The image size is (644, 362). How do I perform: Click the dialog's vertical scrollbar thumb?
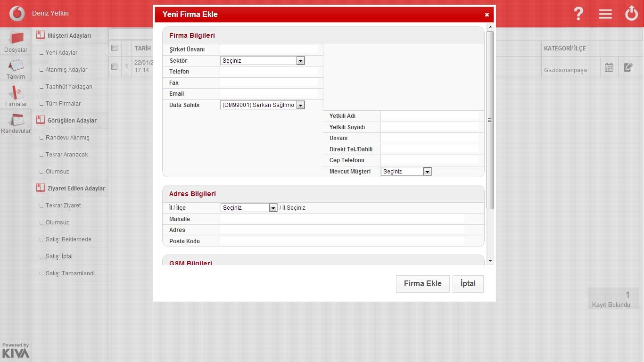[x=490, y=120]
